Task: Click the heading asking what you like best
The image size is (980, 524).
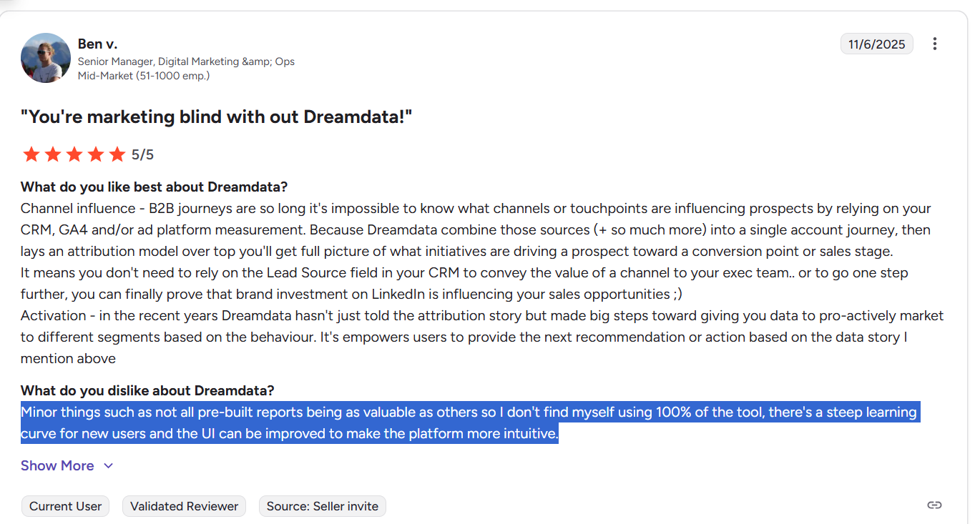Action: coord(154,187)
